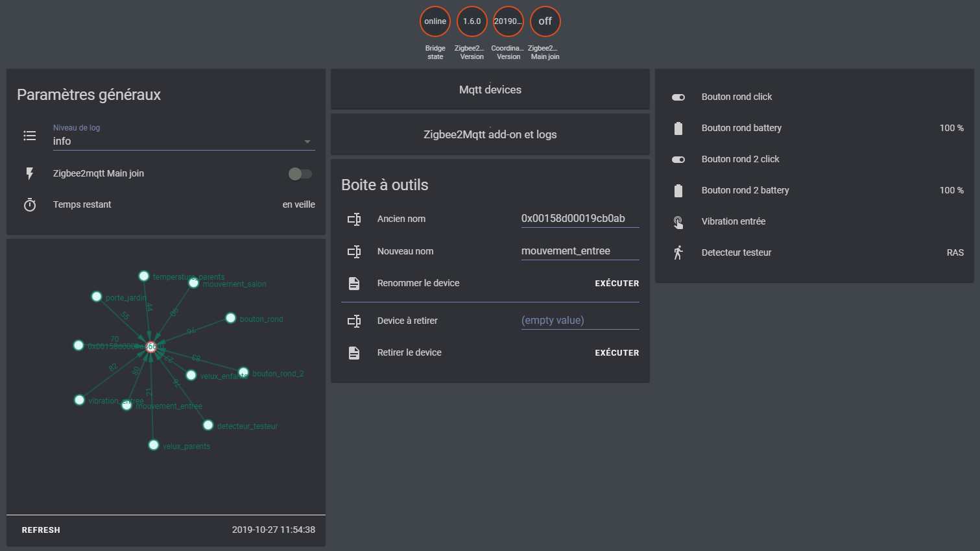Select the porte_jardin node in the map
The image size is (980, 551).
pos(97,297)
